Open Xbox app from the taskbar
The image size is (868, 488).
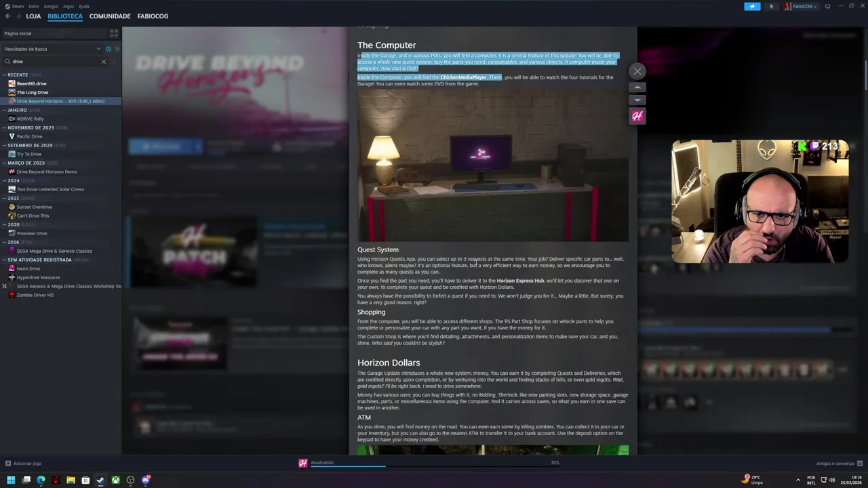coord(115,480)
